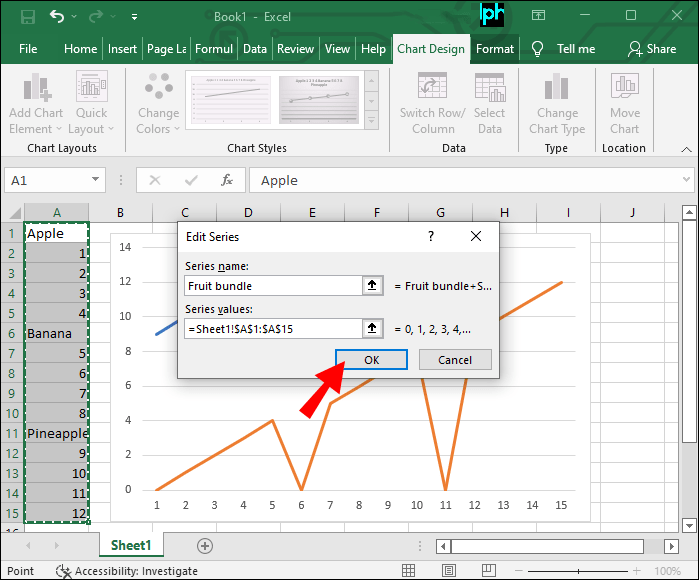This screenshot has width=699, height=580.
Task: Cancel the Edit Series dialog
Action: pos(454,360)
